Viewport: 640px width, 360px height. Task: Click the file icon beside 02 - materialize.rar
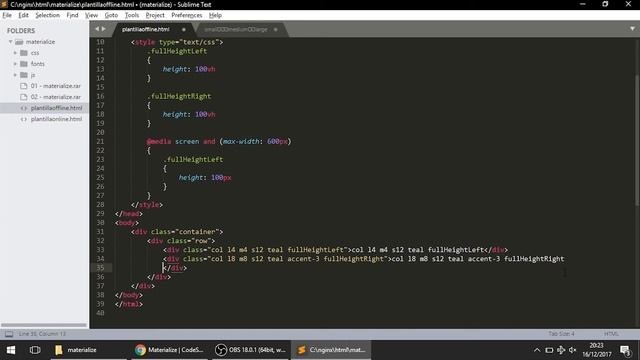pos(24,97)
